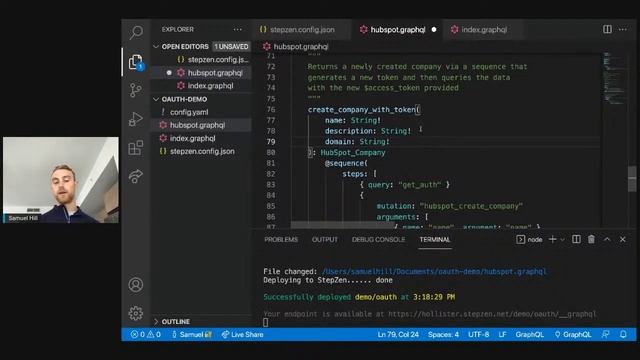
Task: Click create_company_with_token on line 76
Action: (362, 109)
